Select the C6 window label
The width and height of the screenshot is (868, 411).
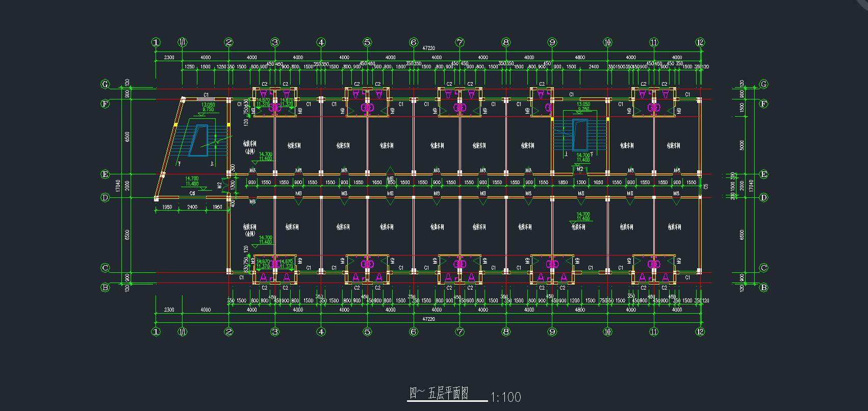click(192, 193)
